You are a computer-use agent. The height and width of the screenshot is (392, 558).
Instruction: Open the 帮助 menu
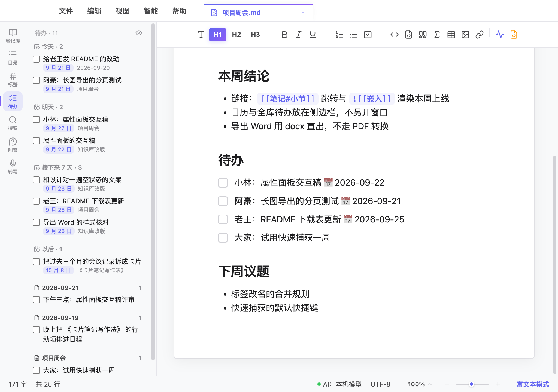pyautogui.click(x=179, y=11)
